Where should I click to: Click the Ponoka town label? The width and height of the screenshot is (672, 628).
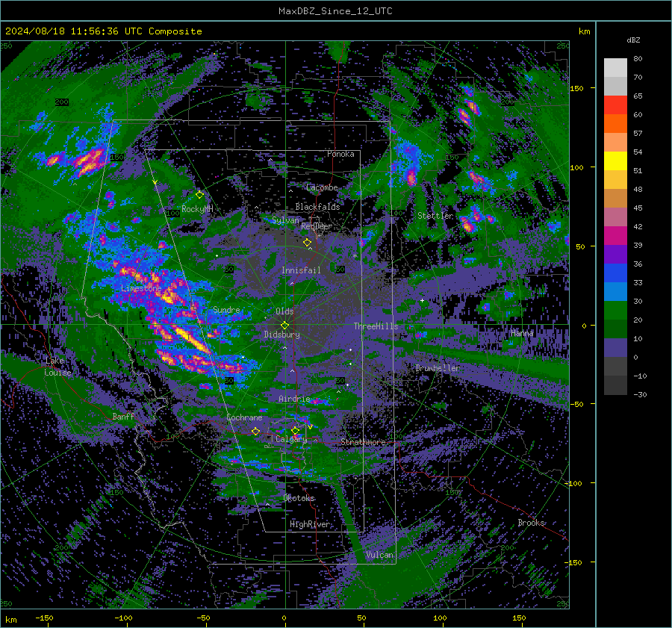[x=340, y=154]
